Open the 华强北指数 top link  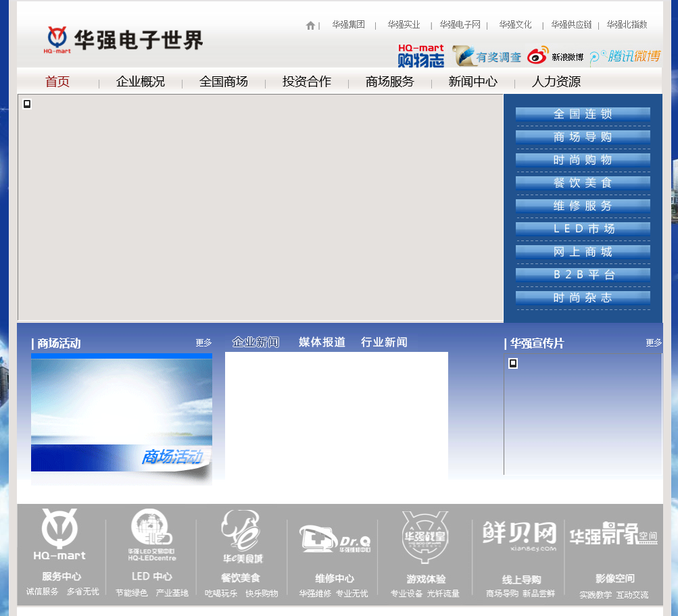click(x=627, y=24)
